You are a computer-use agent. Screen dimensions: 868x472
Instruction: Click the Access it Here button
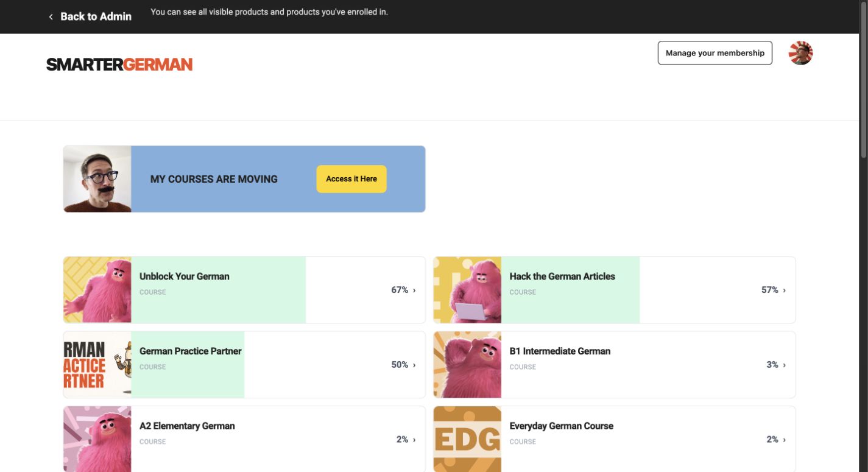351,179
